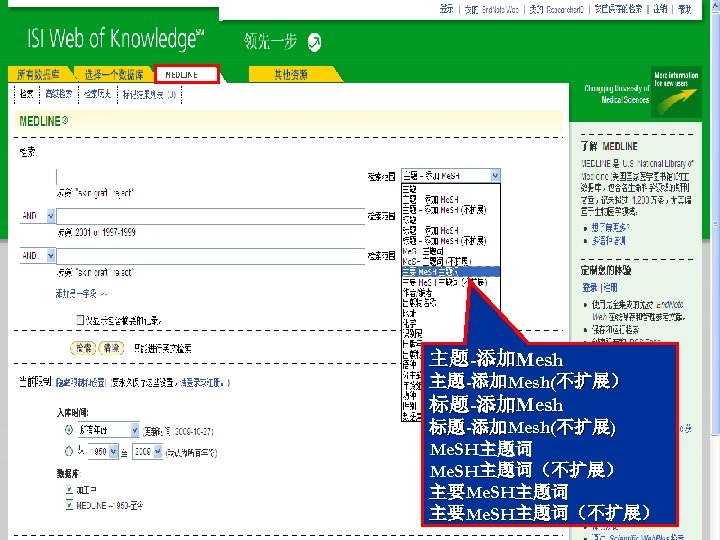Open the EndNote Web link in top bar
The width and height of the screenshot is (720, 540).
click(492, 9)
